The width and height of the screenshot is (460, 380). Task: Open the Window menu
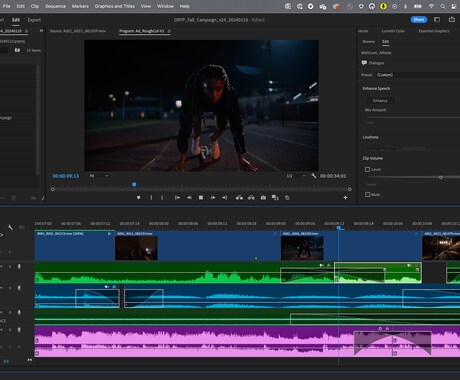click(165, 6)
